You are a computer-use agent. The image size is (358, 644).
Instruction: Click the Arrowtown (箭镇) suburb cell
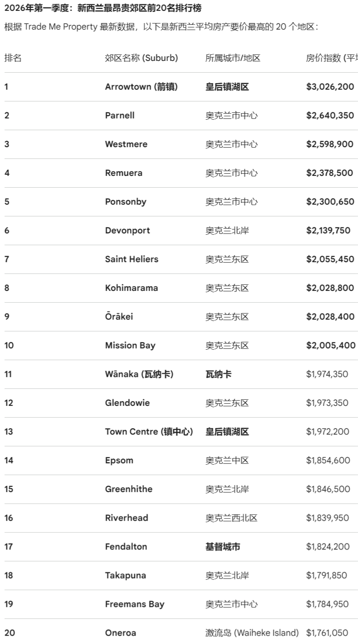(x=141, y=87)
